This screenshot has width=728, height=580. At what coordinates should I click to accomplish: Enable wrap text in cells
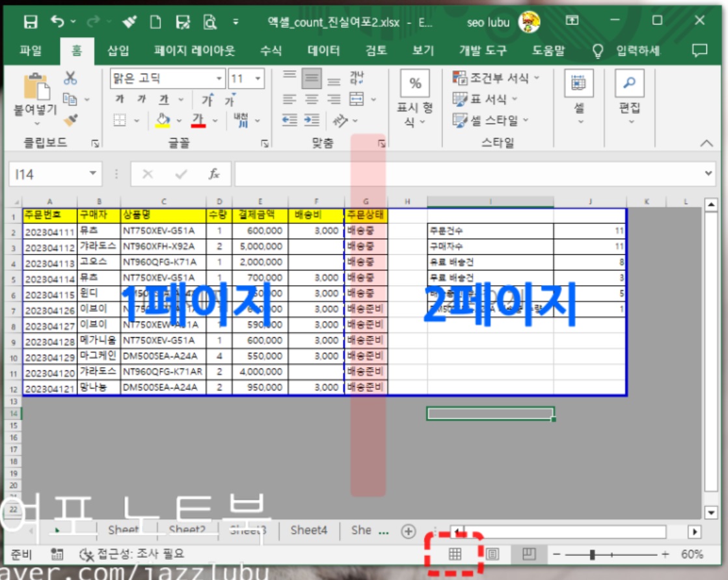[x=357, y=77]
